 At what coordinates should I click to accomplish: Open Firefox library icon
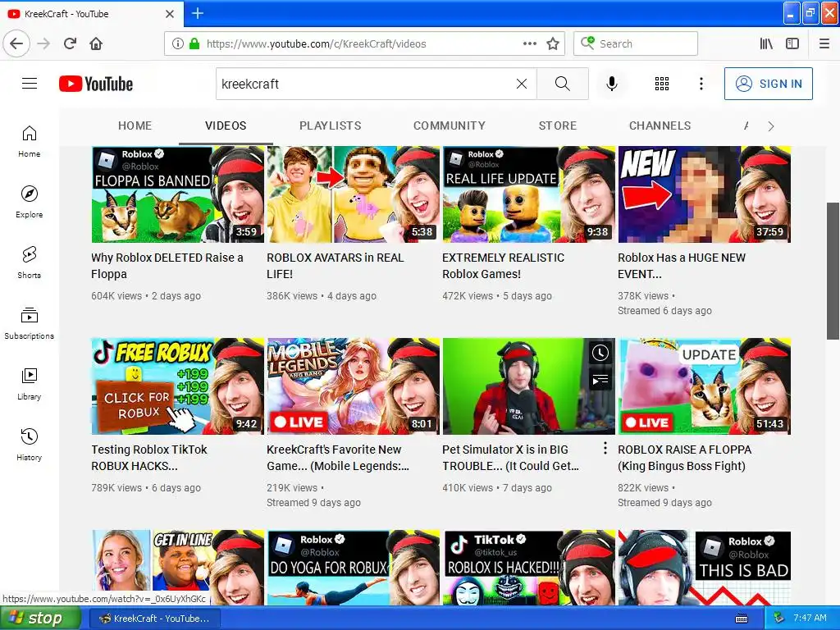[x=766, y=43]
